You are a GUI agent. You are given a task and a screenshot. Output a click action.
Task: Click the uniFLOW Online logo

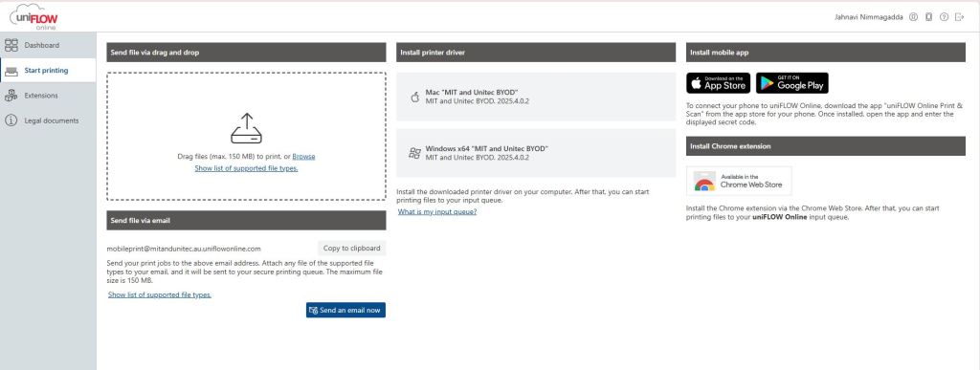click(33, 16)
